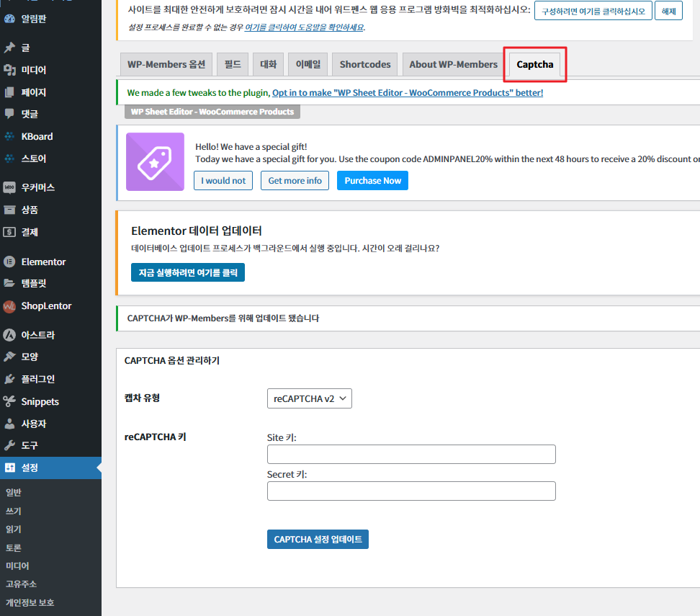Image resolution: width=700 pixels, height=616 pixels.
Task: Switch to the 필드 tab
Action: tap(233, 64)
